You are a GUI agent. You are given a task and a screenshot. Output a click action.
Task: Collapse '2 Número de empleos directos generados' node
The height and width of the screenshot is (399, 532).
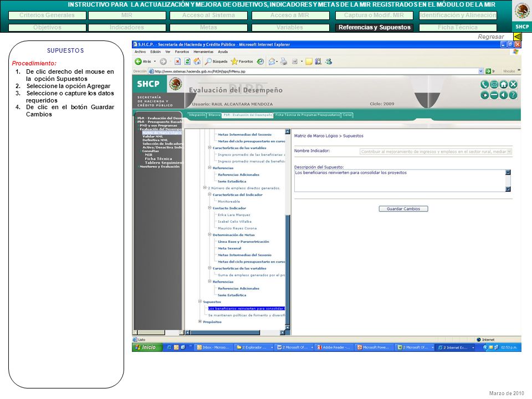pyautogui.click(x=205, y=188)
